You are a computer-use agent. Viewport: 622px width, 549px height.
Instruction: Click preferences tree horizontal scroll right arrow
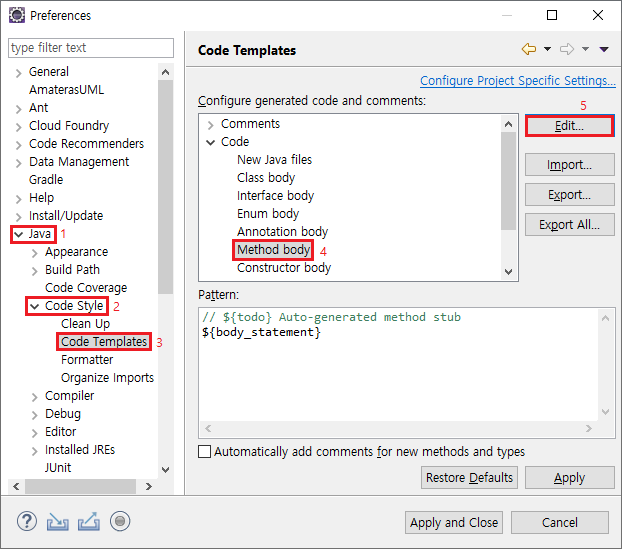[x=149, y=486]
